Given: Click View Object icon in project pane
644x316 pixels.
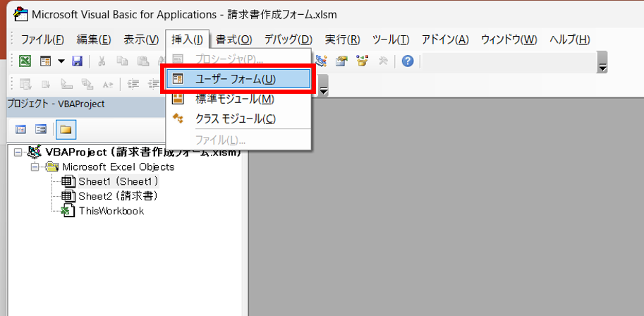Looking at the screenshot, I should [41, 129].
